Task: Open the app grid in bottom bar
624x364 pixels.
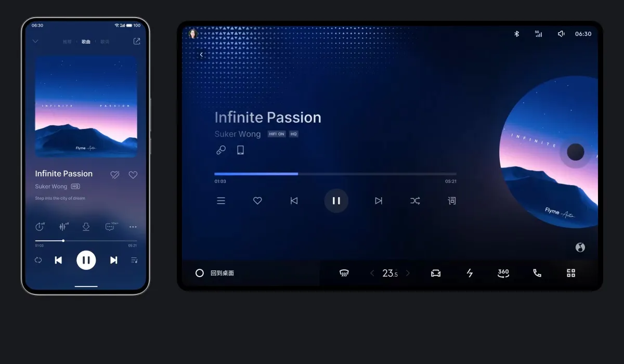Action: pos(571,273)
